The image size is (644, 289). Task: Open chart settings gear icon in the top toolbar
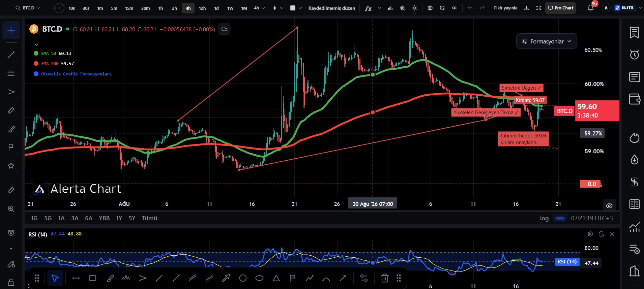402,8
